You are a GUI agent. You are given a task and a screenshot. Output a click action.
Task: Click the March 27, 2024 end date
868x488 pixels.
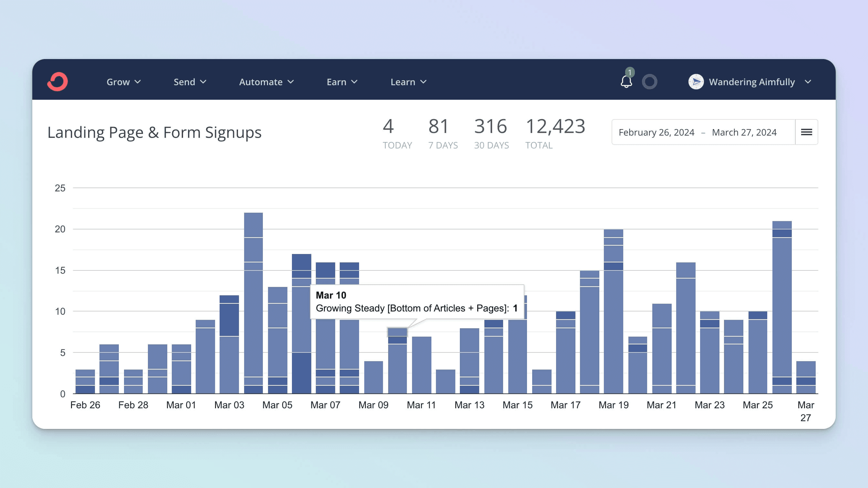tap(744, 132)
